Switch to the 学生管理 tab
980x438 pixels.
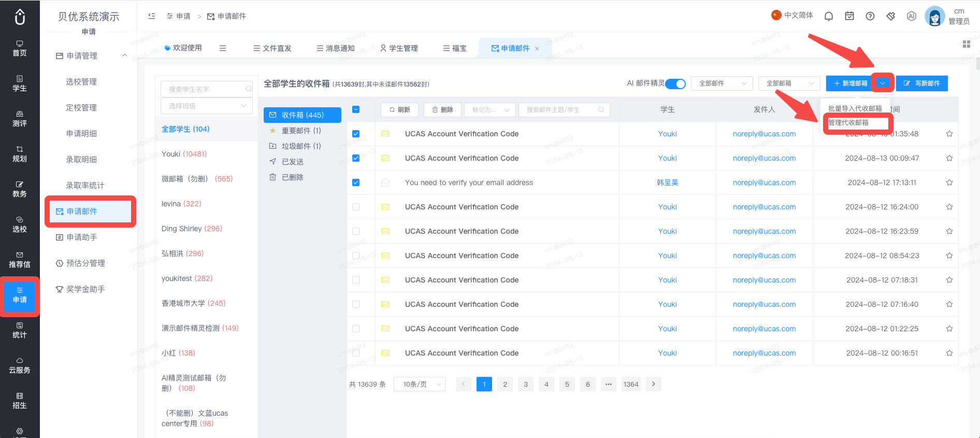(399, 48)
